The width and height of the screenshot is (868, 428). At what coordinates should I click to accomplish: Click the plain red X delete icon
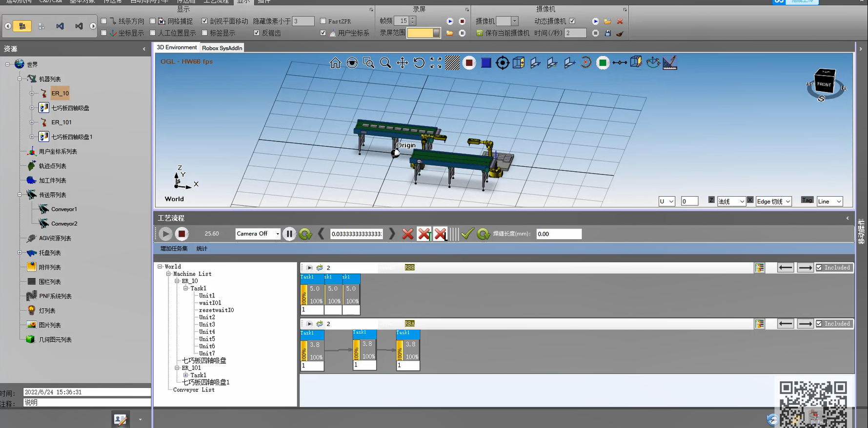pyautogui.click(x=407, y=234)
